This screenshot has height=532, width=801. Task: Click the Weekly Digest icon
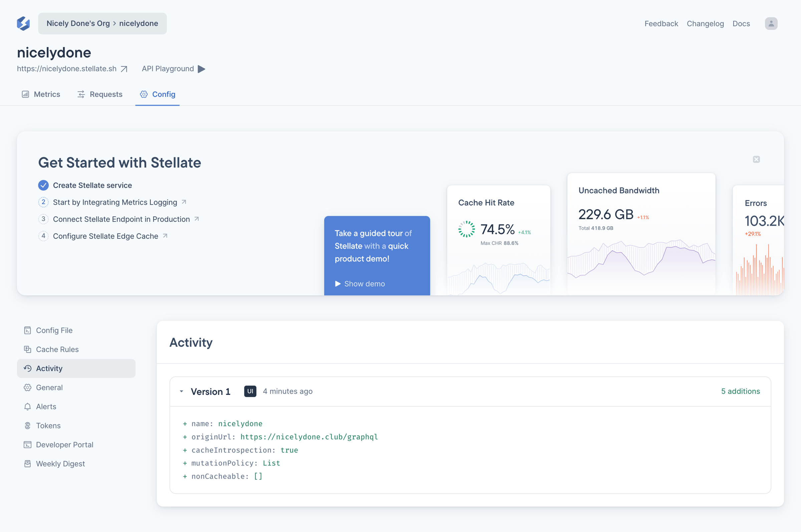[x=27, y=464]
